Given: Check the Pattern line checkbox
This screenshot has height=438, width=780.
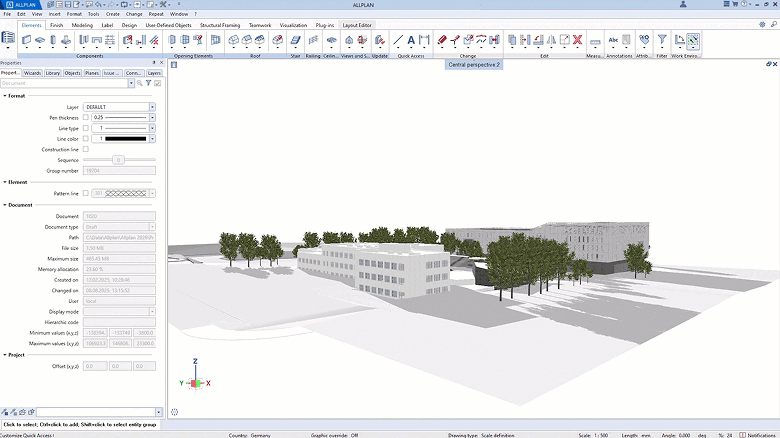Looking at the screenshot, I should pos(86,193).
